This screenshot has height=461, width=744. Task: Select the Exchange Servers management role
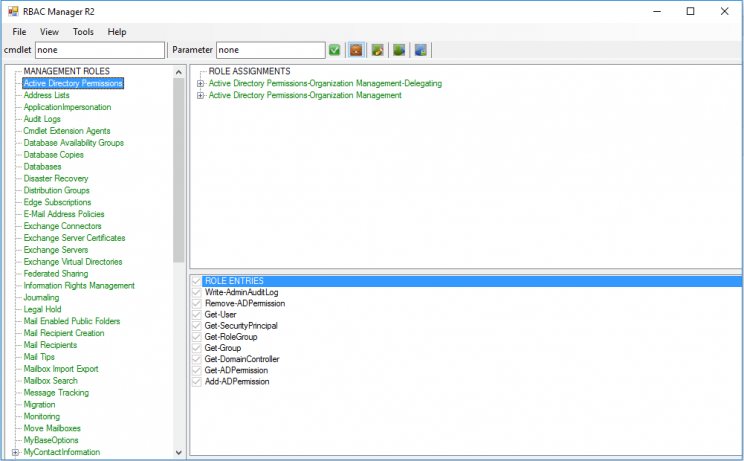coord(56,250)
